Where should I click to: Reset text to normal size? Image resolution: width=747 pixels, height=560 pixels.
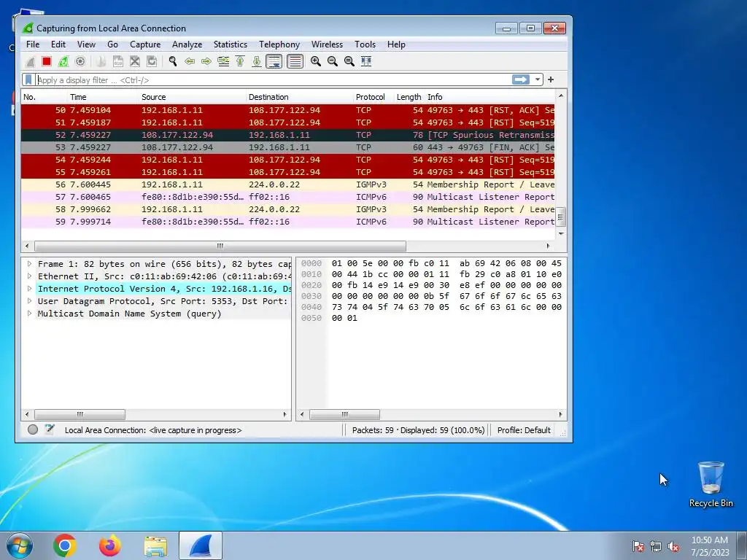(x=349, y=61)
